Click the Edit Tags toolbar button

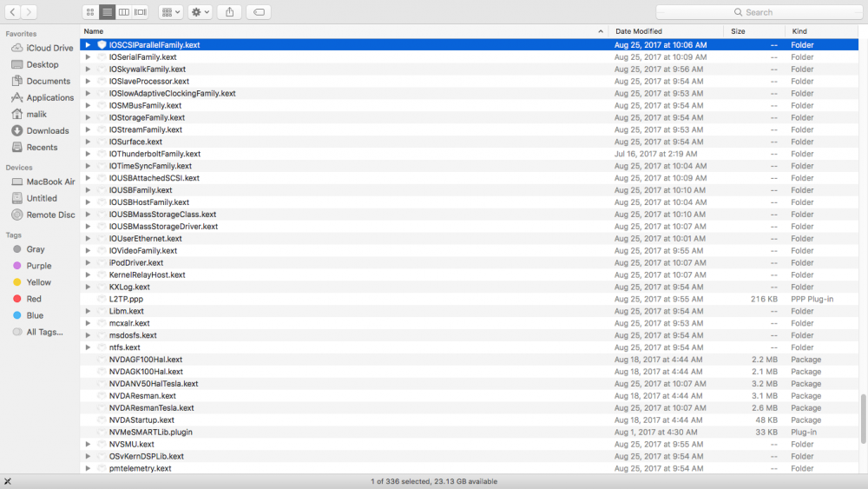pyautogui.click(x=258, y=12)
